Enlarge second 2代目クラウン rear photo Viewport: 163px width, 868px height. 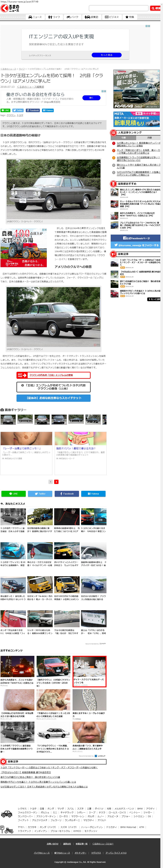[54, 317]
